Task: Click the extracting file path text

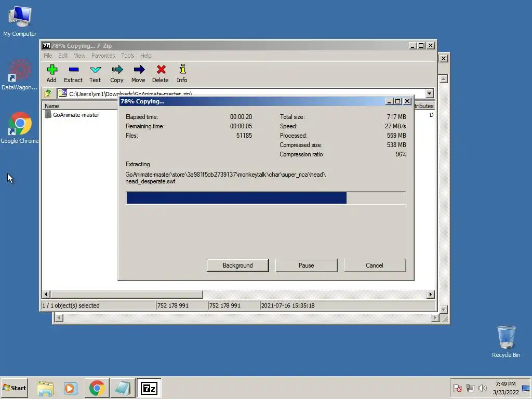Action: pos(225,178)
